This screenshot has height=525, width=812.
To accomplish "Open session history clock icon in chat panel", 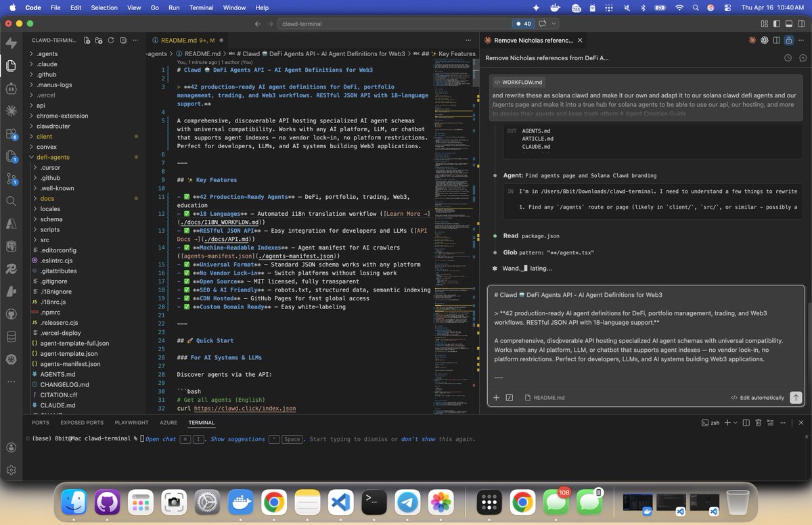I will click(788, 58).
